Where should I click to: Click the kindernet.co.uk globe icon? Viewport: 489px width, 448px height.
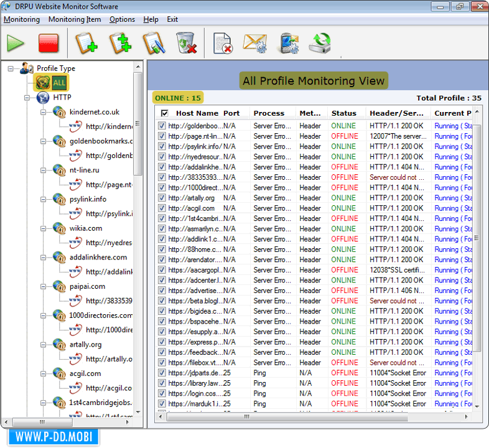click(x=59, y=112)
